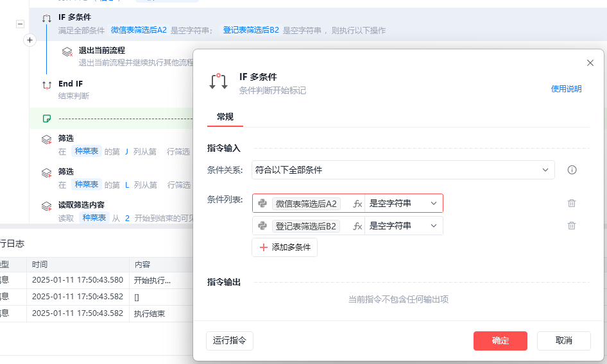Screen dimensions: 607x364
Task: Click the info icon beside 条件关系
Action: 572,170
